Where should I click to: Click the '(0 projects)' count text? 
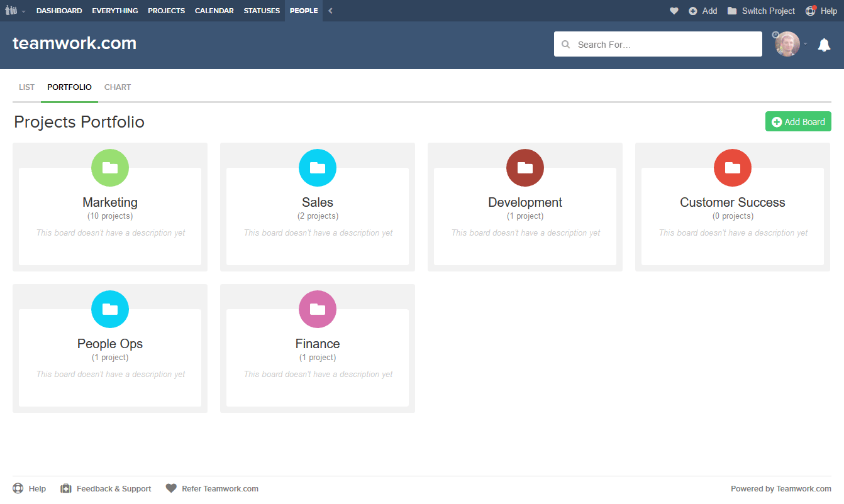(x=733, y=216)
